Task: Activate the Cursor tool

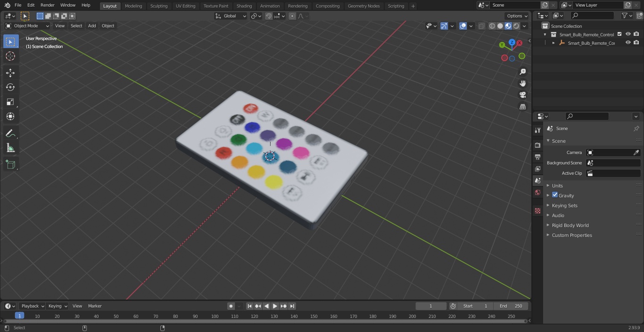Action: pyautogui.click(x=10, y=56)
